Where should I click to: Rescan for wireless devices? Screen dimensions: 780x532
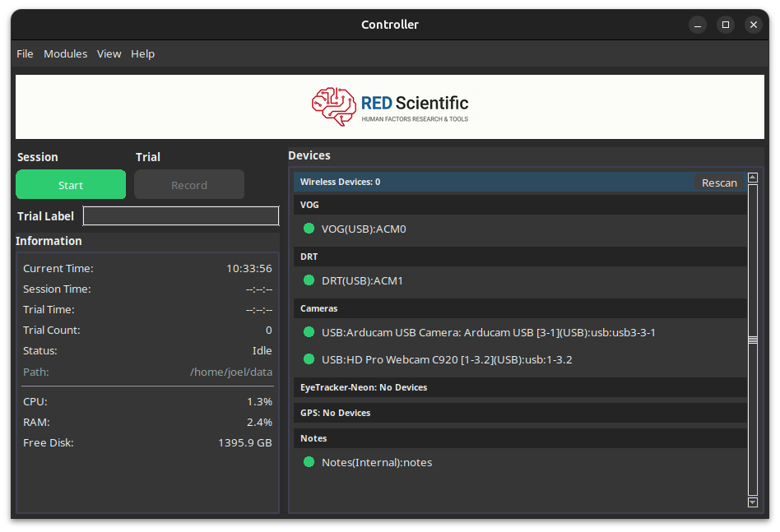(719, 183)
